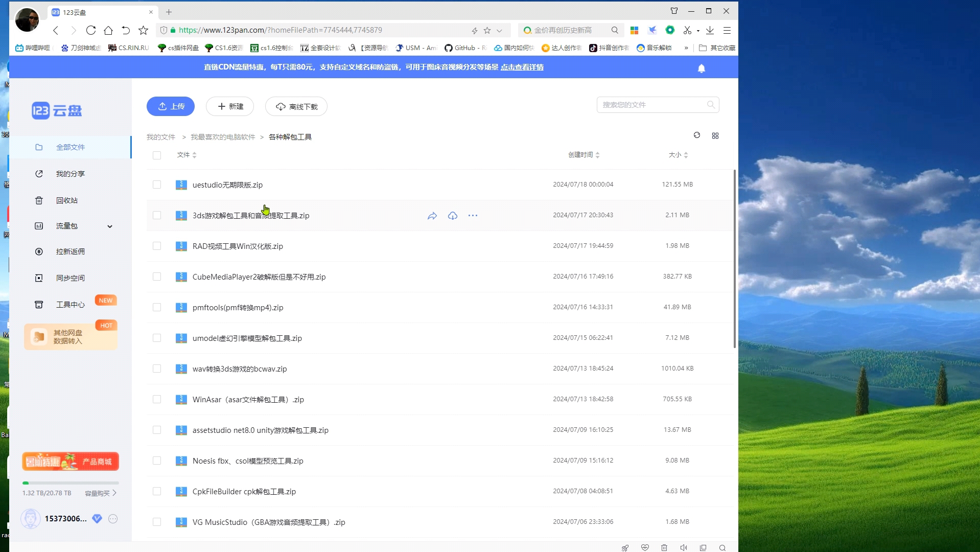Click the 点击查看详情 banner link

[x=522, y=67]
